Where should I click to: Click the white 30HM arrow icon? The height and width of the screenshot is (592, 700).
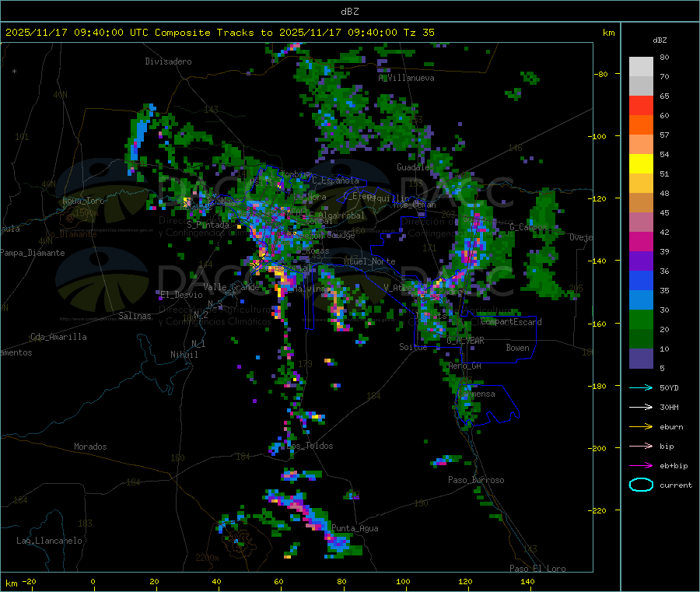(x=641, y=407)
